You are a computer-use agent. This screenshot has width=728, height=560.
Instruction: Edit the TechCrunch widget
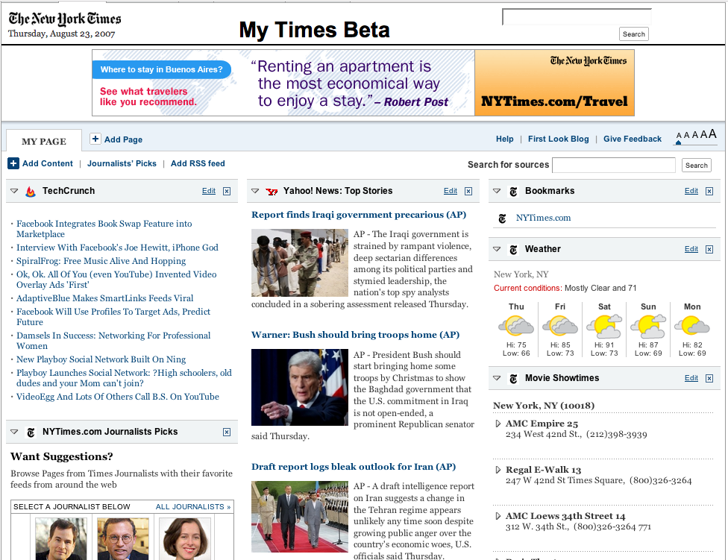[x=208, y=191]
